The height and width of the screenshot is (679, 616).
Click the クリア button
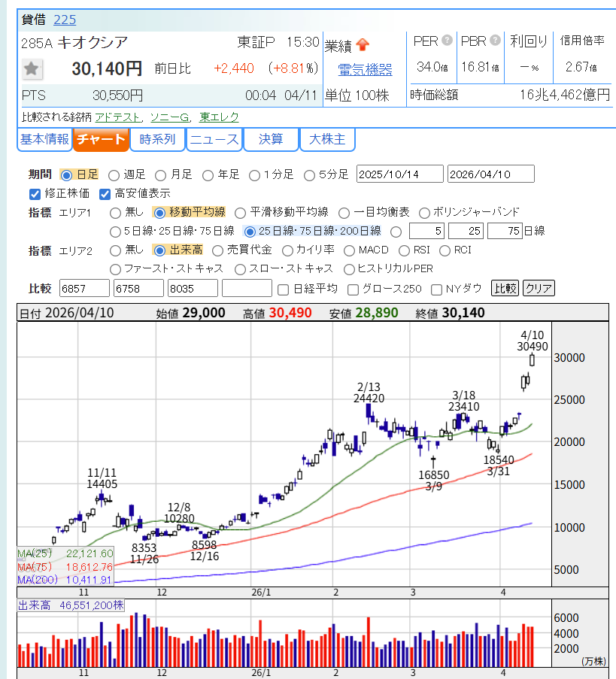click(539, 289)
